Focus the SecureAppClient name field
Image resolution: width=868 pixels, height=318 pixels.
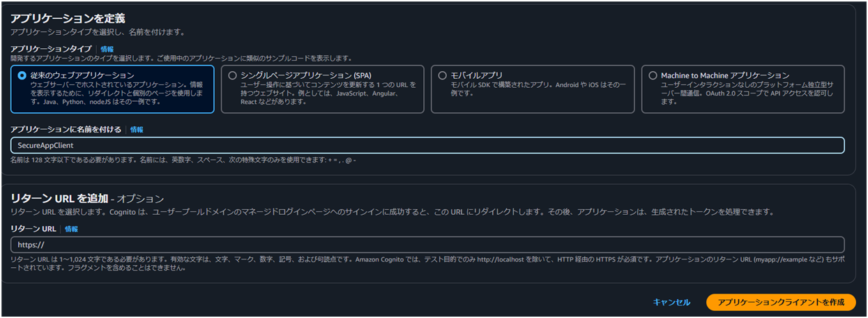point(427,145)
